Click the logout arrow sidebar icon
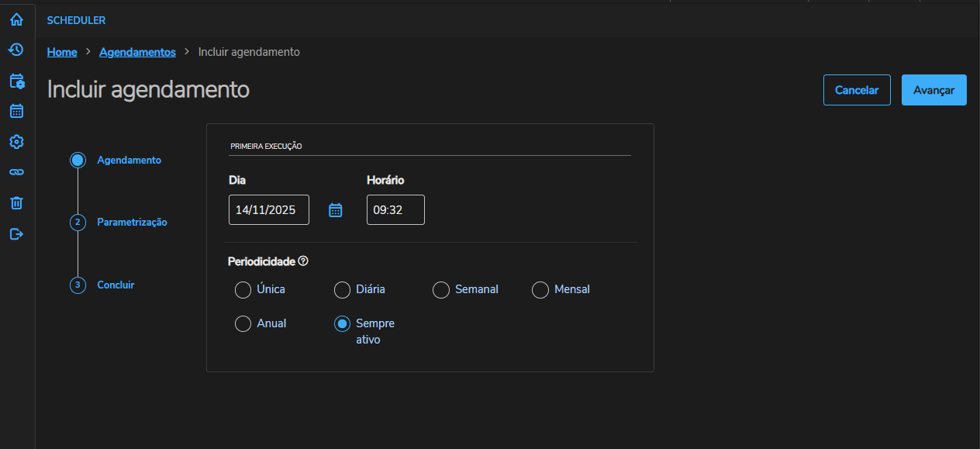Screen dimensions: 980x449 pos(16,233)
